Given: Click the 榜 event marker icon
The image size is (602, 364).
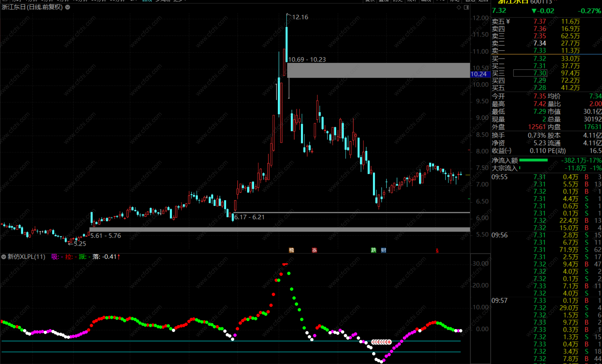Looking at the screenshot, I should (x=291, y=250).
